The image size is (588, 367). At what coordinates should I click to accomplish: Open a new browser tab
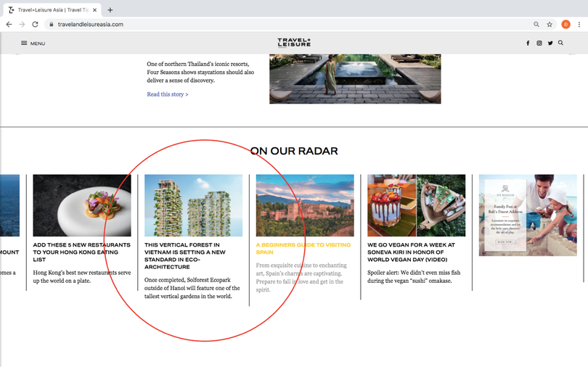[110, 9]
